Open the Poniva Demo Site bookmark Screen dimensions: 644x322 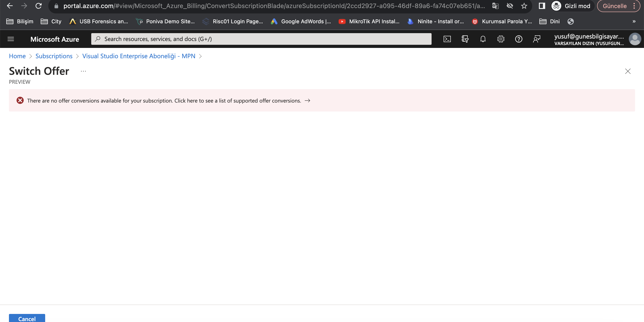[x=165, y=21]
